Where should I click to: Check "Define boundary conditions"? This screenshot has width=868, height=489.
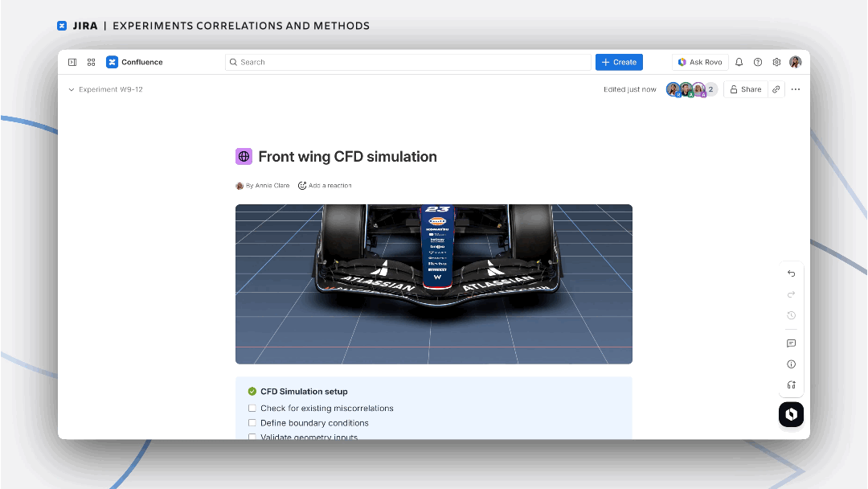(251, 422)
